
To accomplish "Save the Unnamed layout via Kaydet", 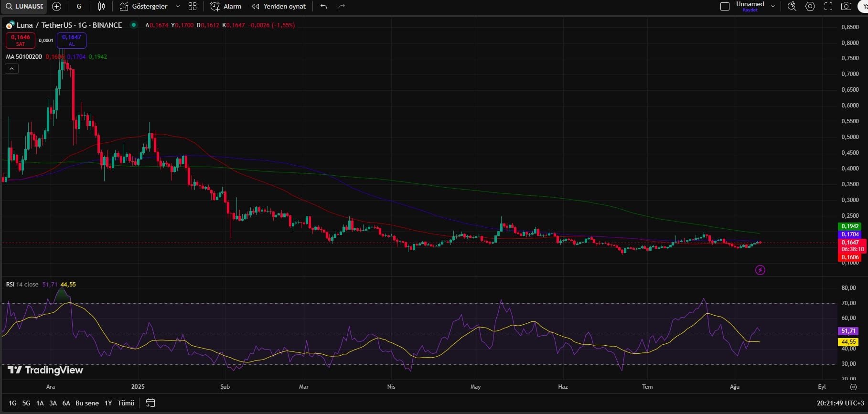I will 750,10.
